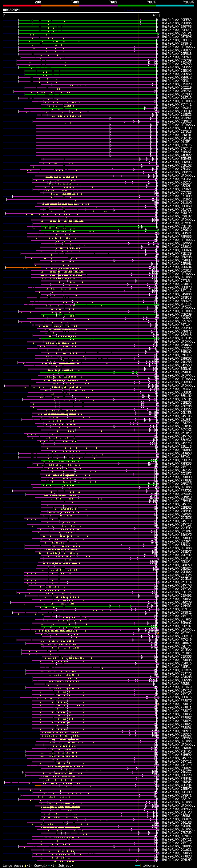Image resolution: width=197 pixels, height=868 pixels.
Task: Click label UniRef100_A6FZQ4
Action: [177, 785]
